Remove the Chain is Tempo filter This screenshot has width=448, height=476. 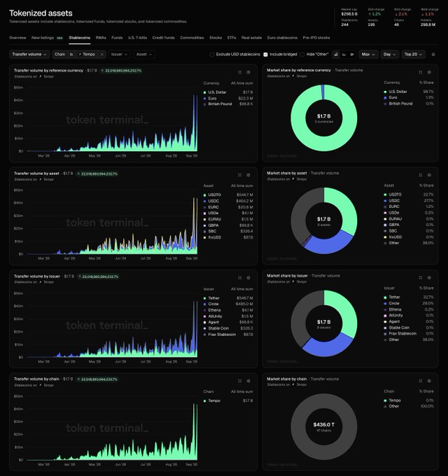(x=101, y=55)
